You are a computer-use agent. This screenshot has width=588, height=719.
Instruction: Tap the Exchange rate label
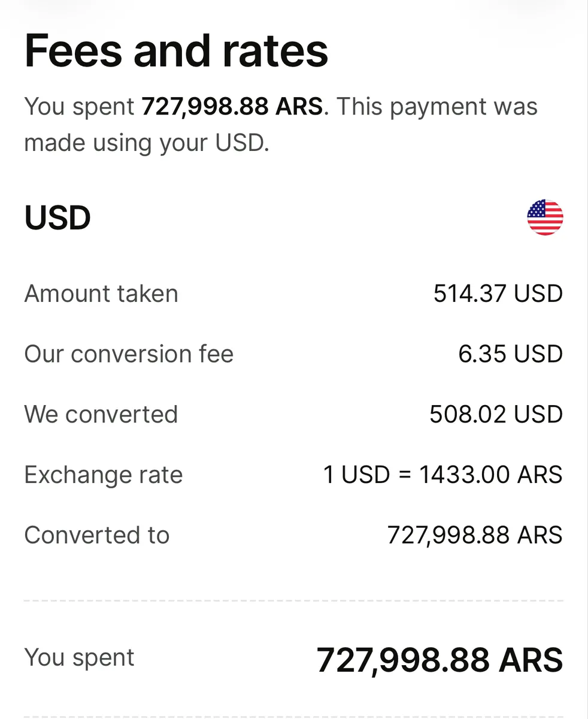click(x=104, y=475)
